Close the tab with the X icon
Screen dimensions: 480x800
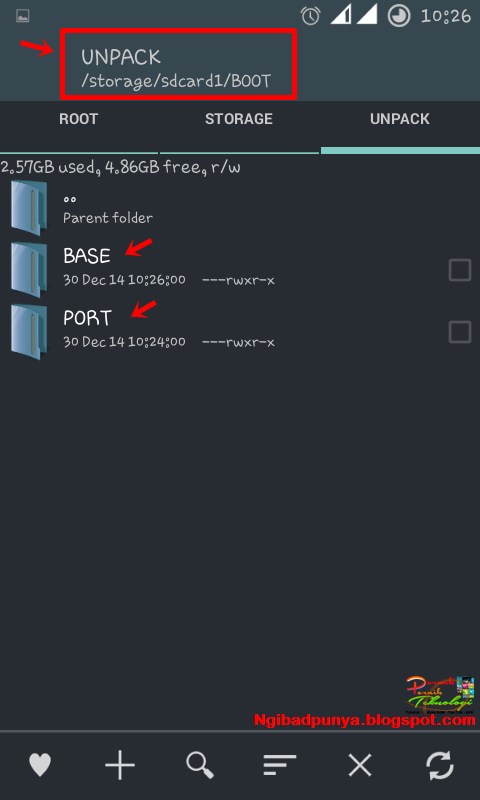pos(360,765)
